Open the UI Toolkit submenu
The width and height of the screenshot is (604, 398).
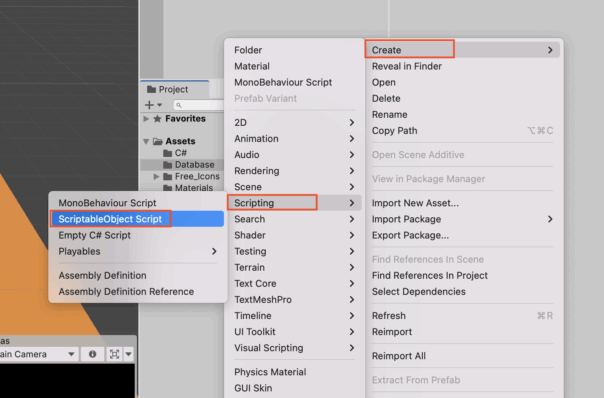click(294, 332)
